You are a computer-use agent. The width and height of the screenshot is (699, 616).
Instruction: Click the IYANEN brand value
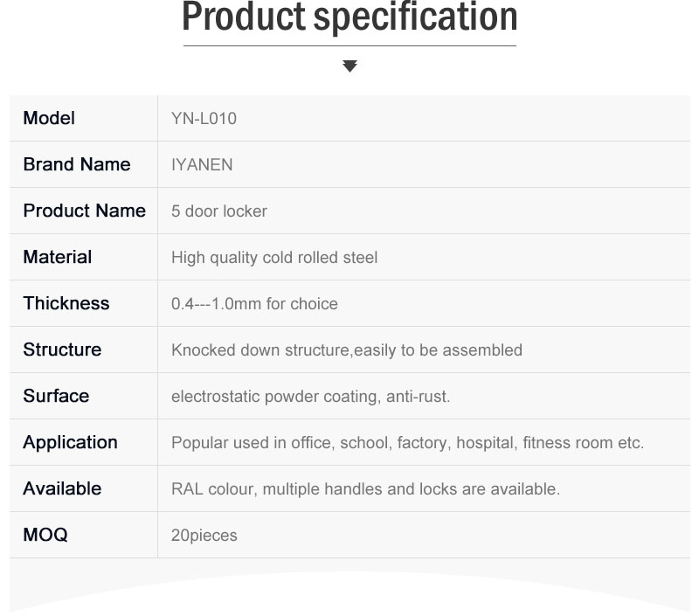pos(202,165)
